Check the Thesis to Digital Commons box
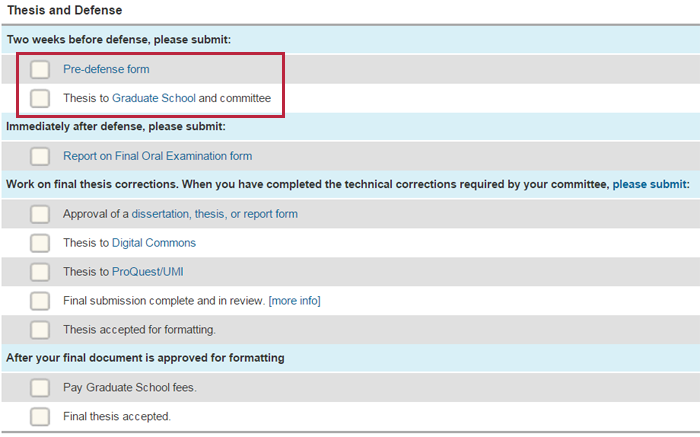This screenshot has width=700, height=437. (40, 243)
